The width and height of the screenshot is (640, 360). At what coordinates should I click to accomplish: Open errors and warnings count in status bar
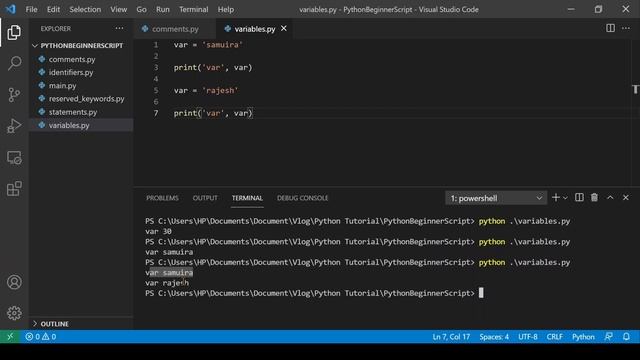click(40, 337)
